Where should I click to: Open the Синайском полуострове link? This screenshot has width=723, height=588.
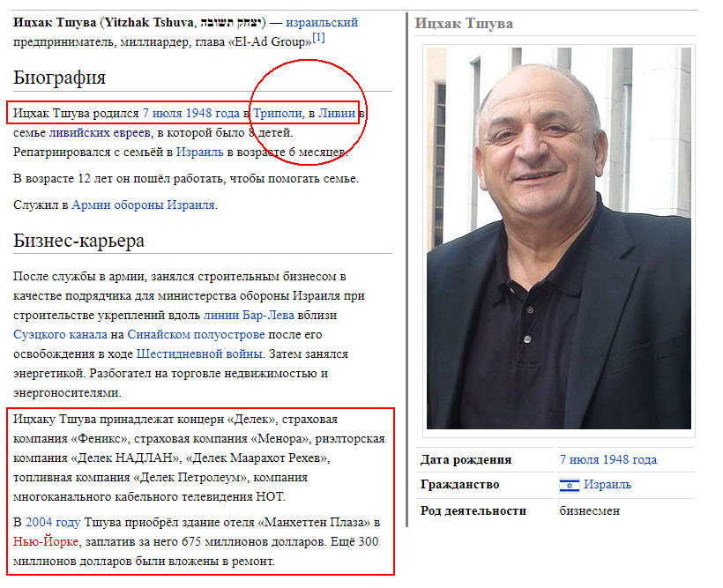click(x=196, y=335)
